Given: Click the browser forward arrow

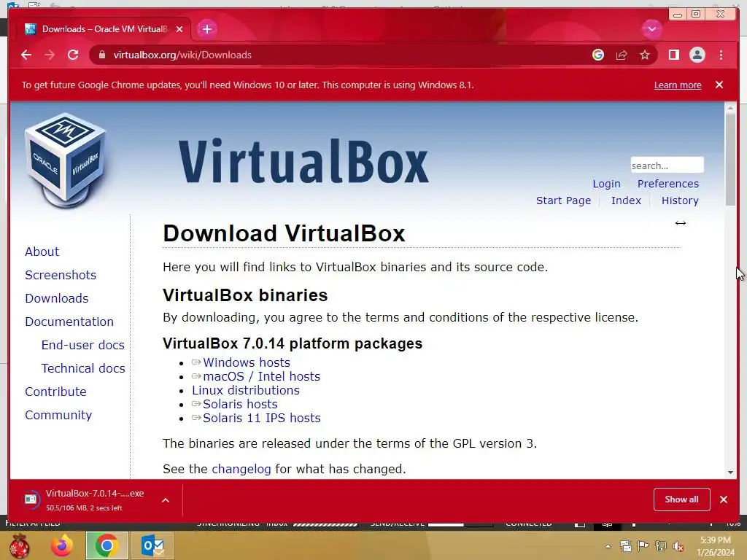Looking at the screenshot, I should pos(50,55).
